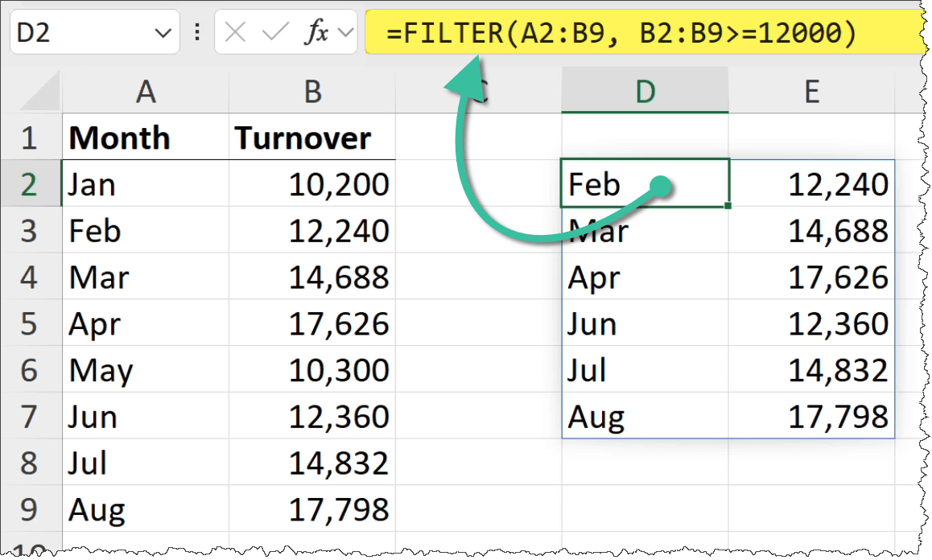932x560 pixels.
Task: Click the Name Box showing D2
Action: tap(80, 33)
